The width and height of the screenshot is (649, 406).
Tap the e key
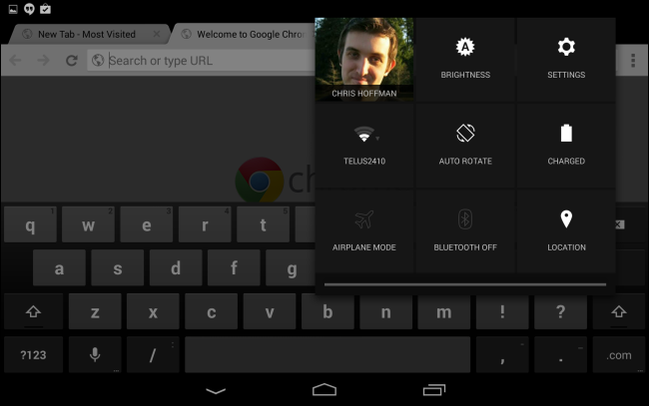pos(147,224)
